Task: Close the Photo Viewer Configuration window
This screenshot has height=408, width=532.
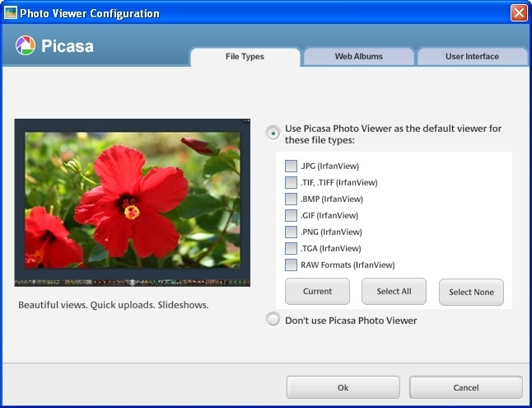Action: 519,13
